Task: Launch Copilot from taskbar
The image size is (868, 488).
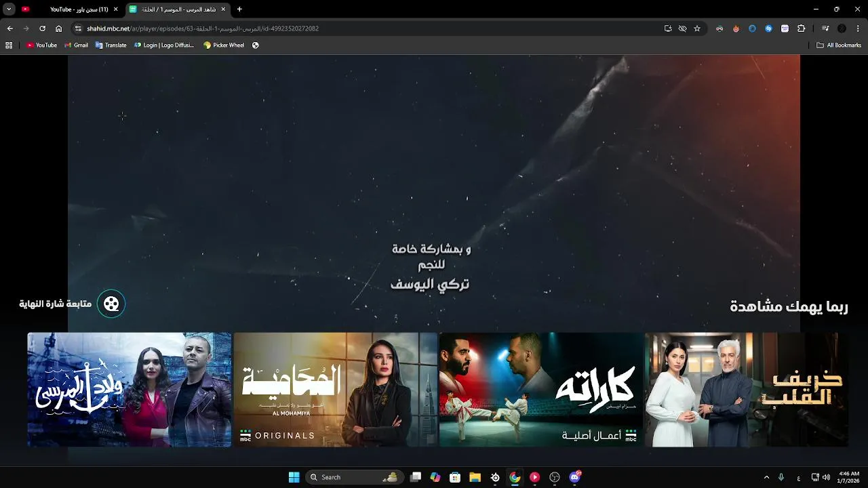Action: pyautogui.click(x=435, y=477)
